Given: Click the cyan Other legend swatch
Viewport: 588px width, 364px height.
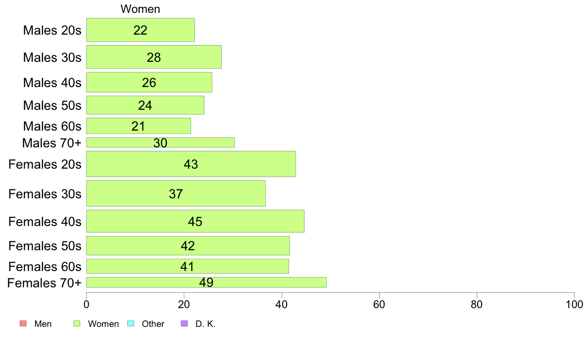Looking at the screenshot, I should [131, 323].
